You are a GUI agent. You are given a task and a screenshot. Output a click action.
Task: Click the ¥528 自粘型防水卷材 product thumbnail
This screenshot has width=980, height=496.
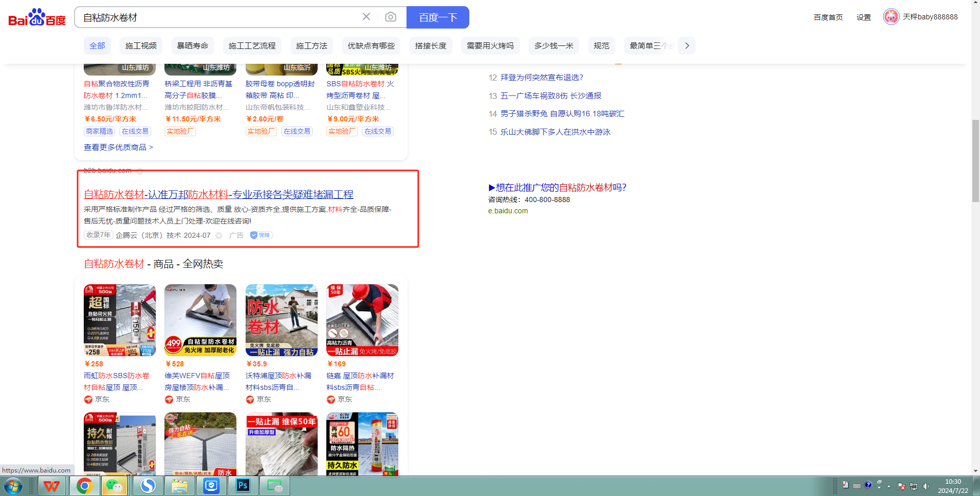201,320
